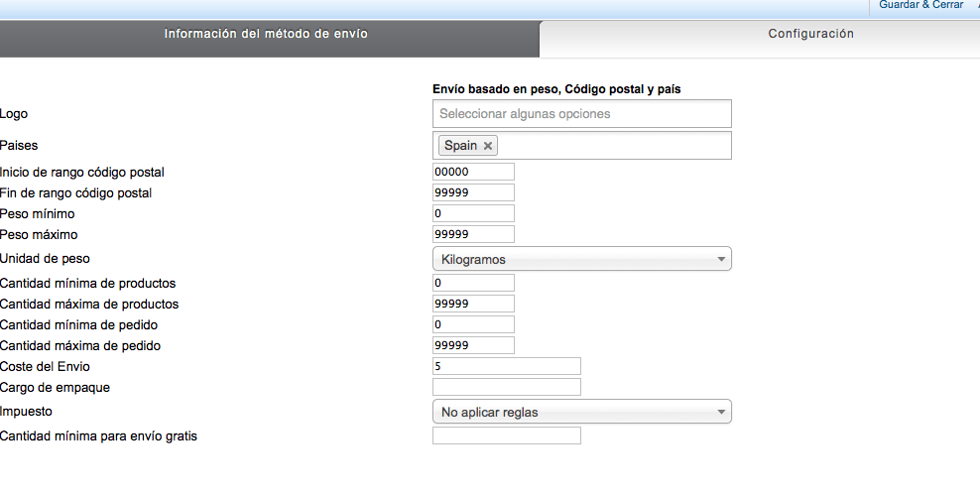980x497 pixels.
Task: Focus the Coste del Envio field
Action: 506,366
